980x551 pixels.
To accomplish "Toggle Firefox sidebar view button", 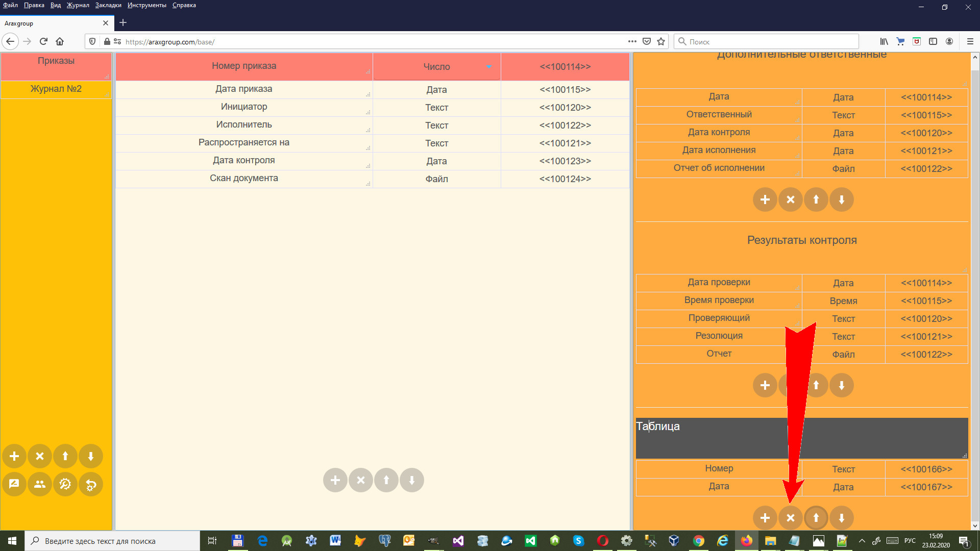I will (933, 41).
